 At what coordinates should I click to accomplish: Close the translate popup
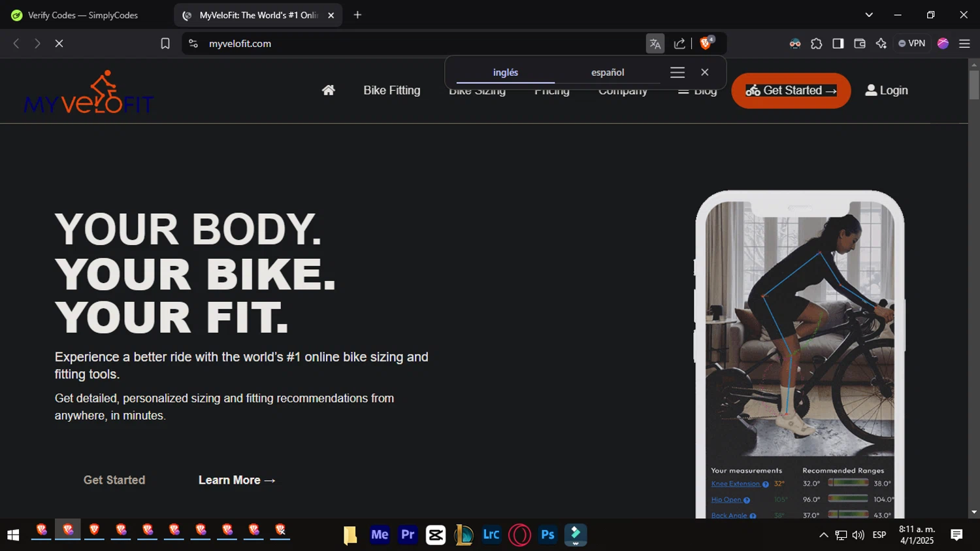coord(704,73)
